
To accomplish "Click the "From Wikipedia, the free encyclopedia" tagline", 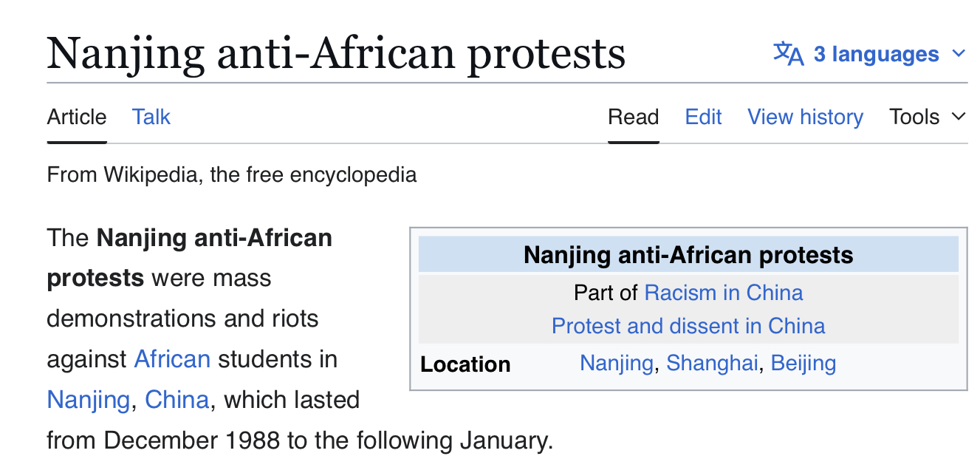I will click(x=231, y=175).
